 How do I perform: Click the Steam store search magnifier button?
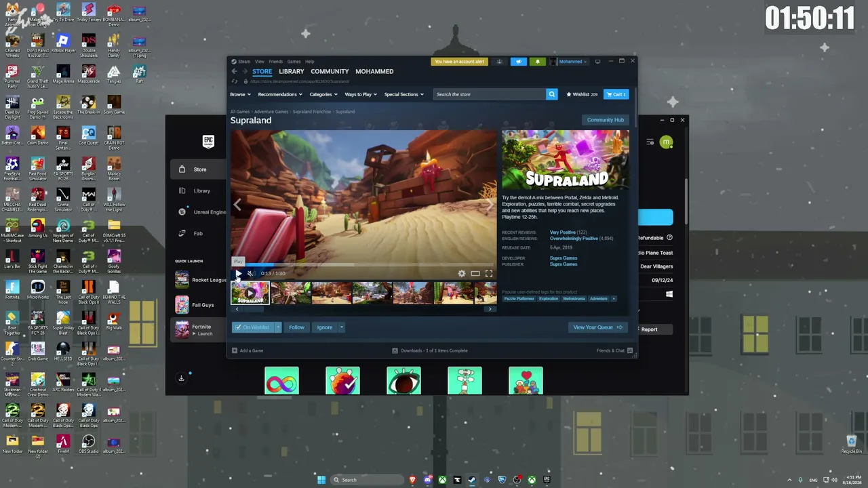click(552, 94)
